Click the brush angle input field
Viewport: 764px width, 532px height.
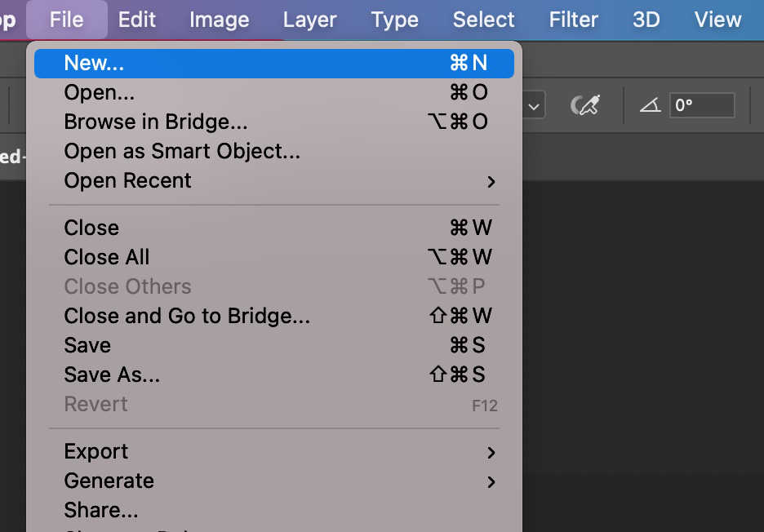tap(701, 105)
